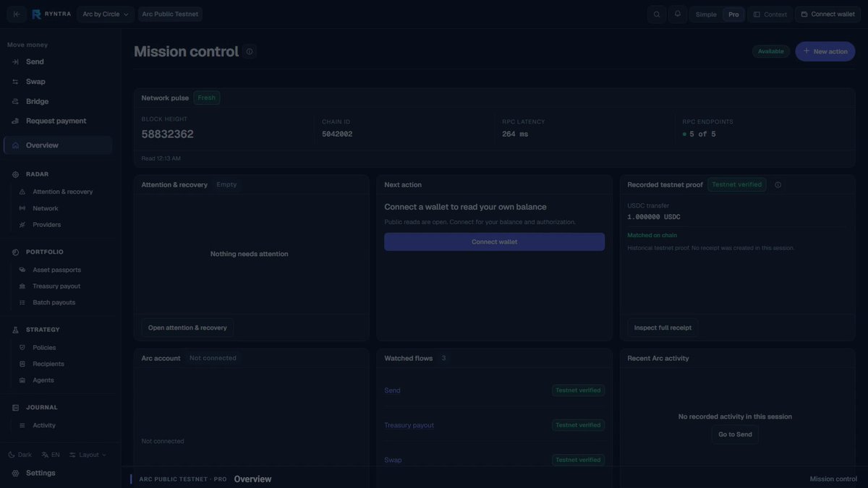Click the Connect wallet button in Next action

click(494, 242)
